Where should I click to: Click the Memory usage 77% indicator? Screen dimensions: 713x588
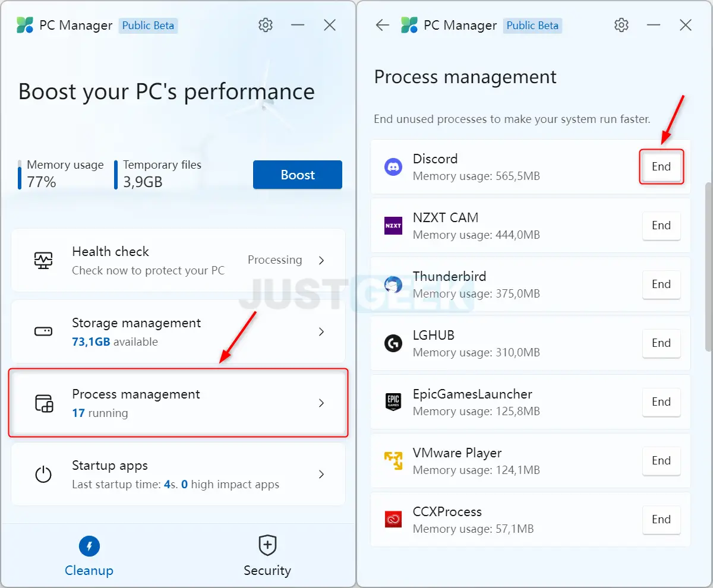pyautogui.click(x=61, y=174)
